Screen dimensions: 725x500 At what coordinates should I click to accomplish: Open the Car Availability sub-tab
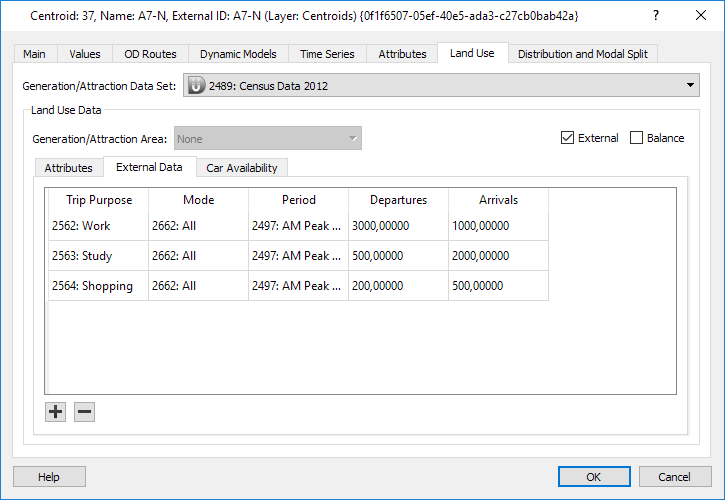click(242, 168)
